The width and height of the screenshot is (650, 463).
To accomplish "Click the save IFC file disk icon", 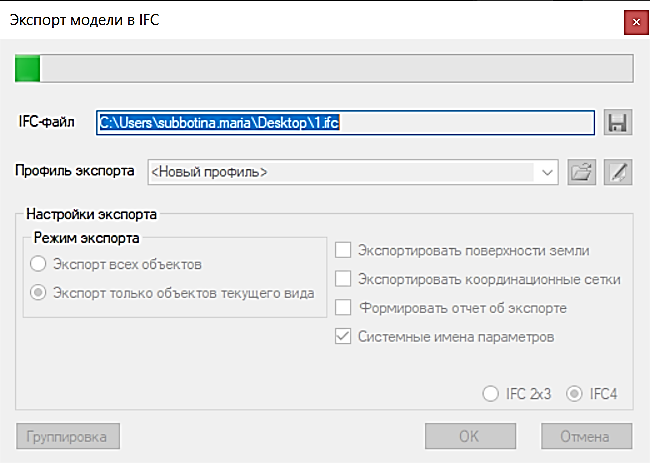I will (x=617, y=122).
